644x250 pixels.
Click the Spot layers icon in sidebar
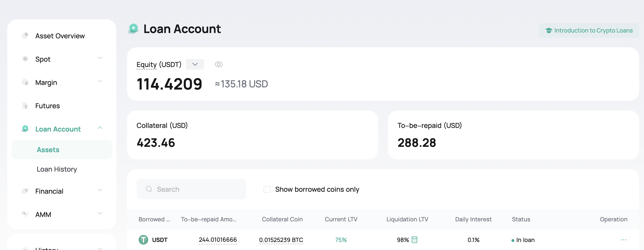pyautogui.click(x=25, y=59)
